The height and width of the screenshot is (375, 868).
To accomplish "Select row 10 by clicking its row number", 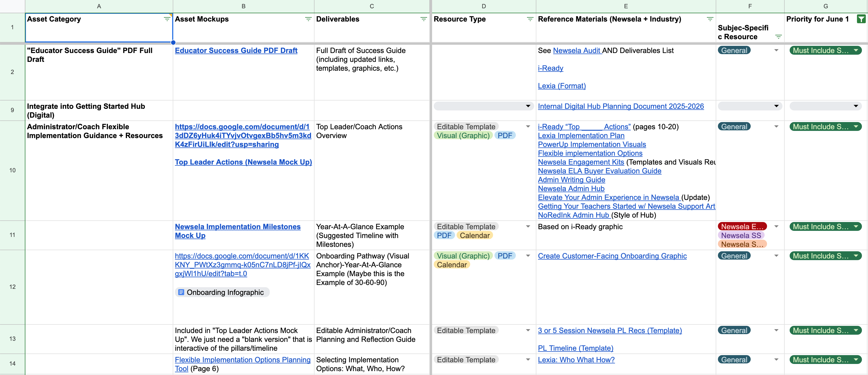I will (12, 170).
